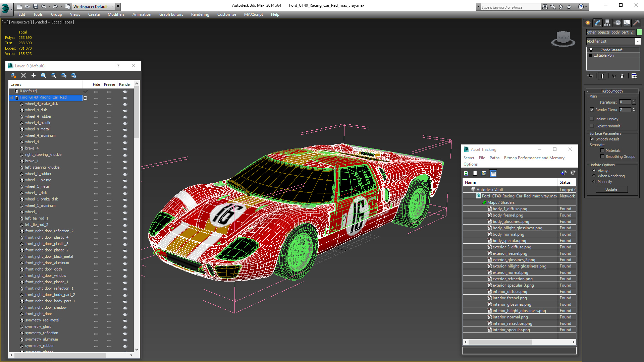
Task: Open Paths menu in Asset Tracking
Action: (494, 158)
